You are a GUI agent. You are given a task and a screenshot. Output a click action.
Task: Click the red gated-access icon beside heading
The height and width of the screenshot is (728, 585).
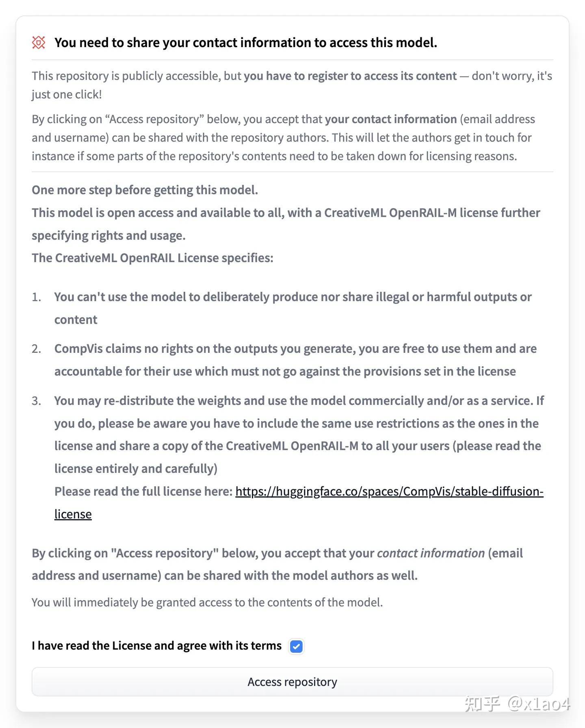(x=39, y=42)
